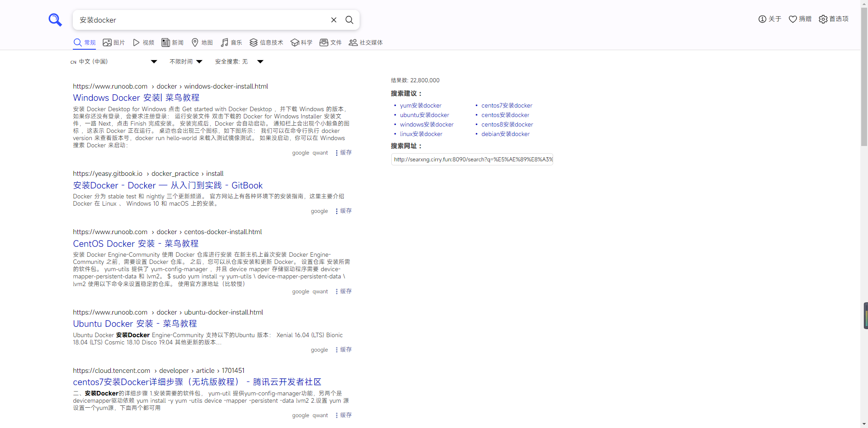Open the Windows Docker 安装 result

coord(136,98)
